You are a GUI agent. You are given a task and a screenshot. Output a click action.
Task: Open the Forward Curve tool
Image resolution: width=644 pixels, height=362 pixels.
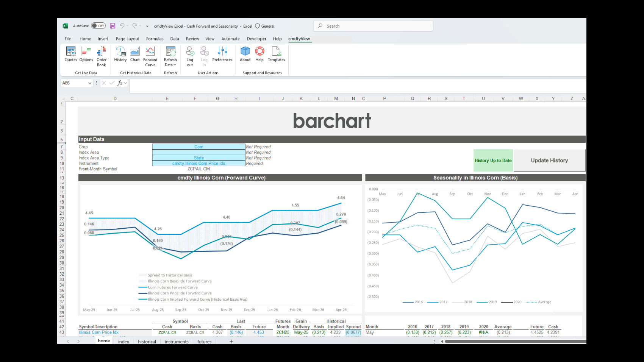click(x=150, y=56)
